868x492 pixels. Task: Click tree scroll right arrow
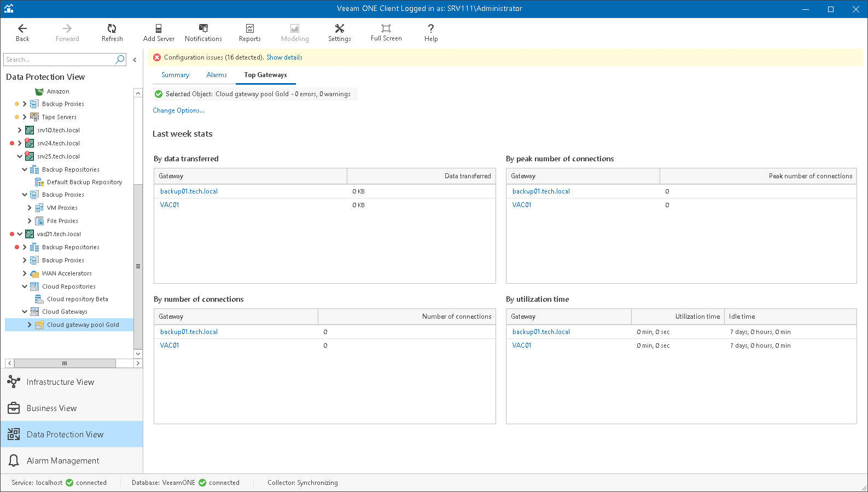pos(138,363)
